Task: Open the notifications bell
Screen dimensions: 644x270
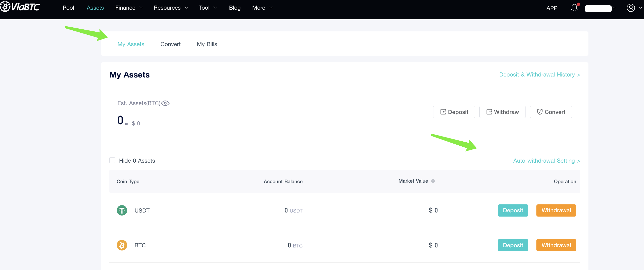Action: (x=574, y=8)
